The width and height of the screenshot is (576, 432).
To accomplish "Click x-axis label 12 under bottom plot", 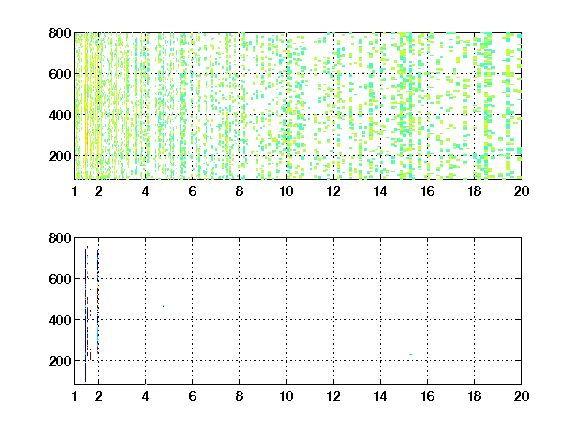I will pos(333,396).
